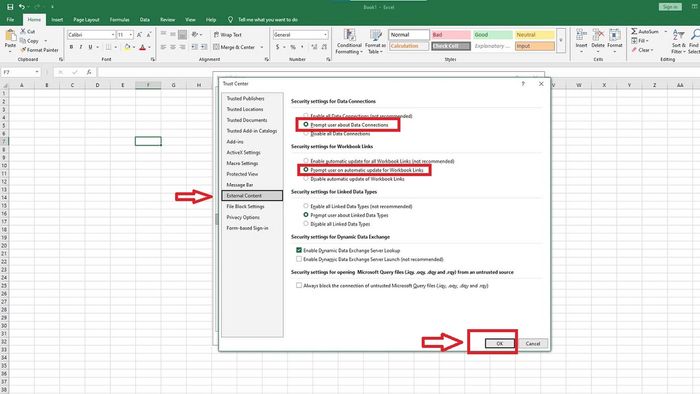The image size is (700, 394).
Task: Click the AutoSum sigma icon
Action: [634, 31]
